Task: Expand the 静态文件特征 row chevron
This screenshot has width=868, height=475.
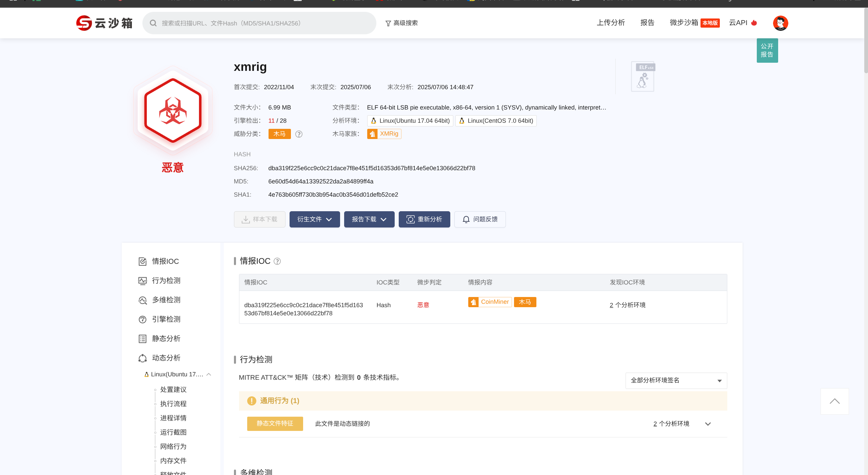Action: 708,424
